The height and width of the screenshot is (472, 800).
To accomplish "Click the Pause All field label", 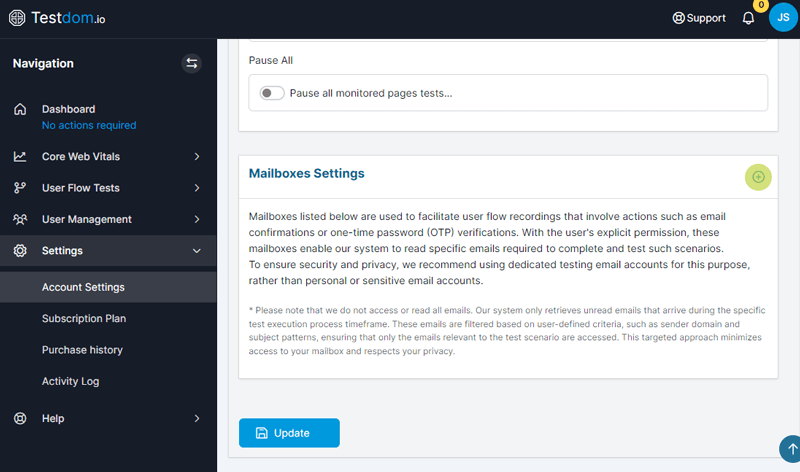I will (270, 60).
